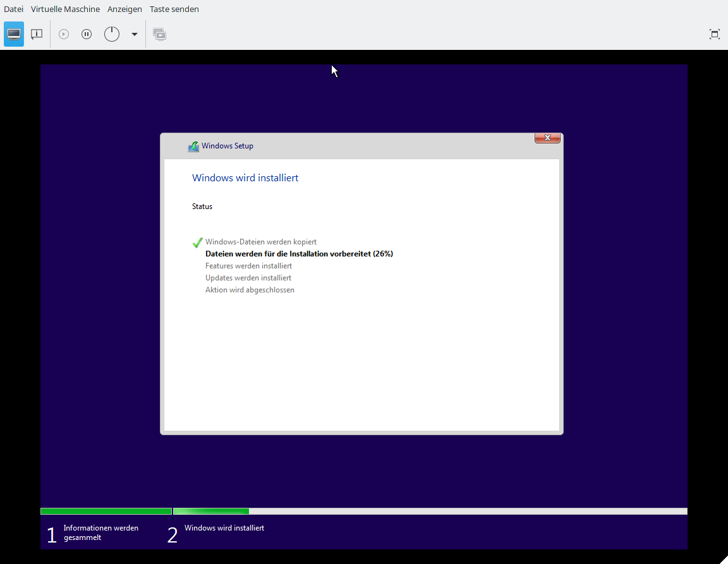Image resolution: width=728 pixels, height=564 pixels.
Task: Click the run virtual machine button
Action: coord(64,34)
